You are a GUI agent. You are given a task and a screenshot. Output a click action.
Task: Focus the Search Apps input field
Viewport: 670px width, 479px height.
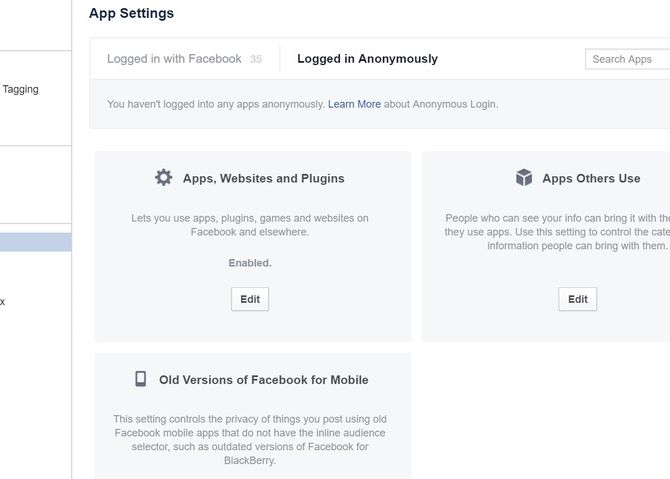627,59
